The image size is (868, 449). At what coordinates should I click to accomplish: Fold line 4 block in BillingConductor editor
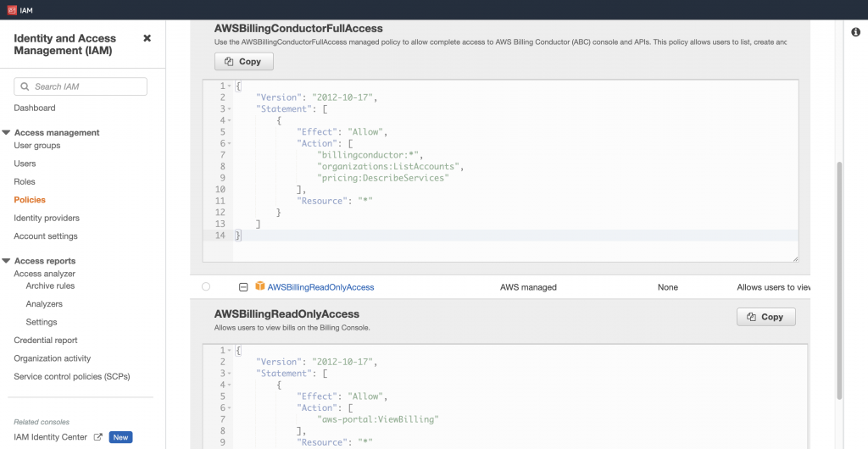click(229, 120)
